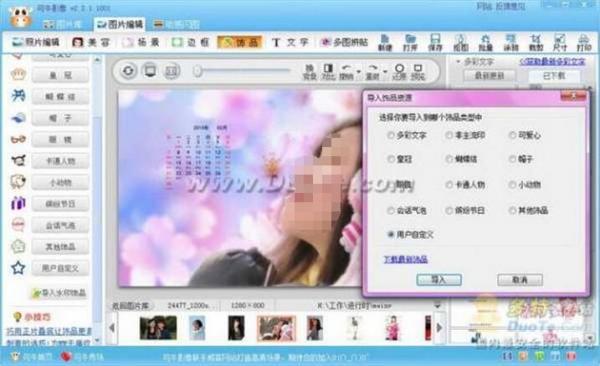The image size is (600, 366).
Task: Switch to the 文字 text tab
Action: pos(290,42)
